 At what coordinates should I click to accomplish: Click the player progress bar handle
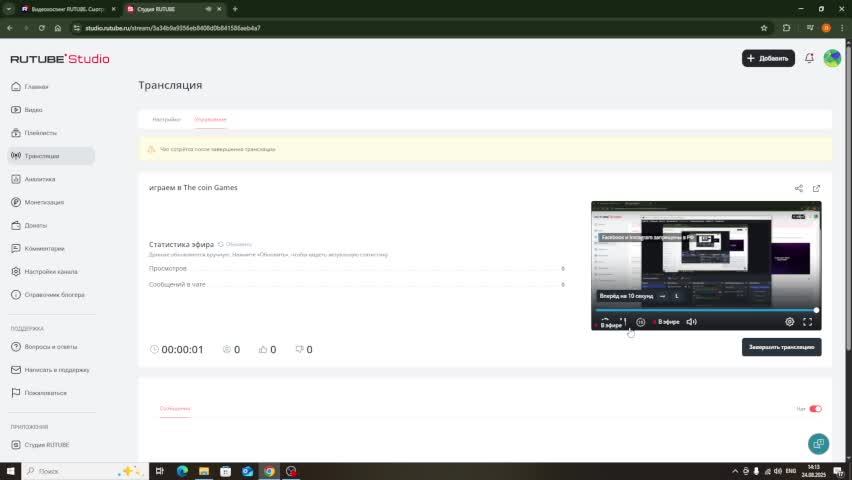(816, 310)
